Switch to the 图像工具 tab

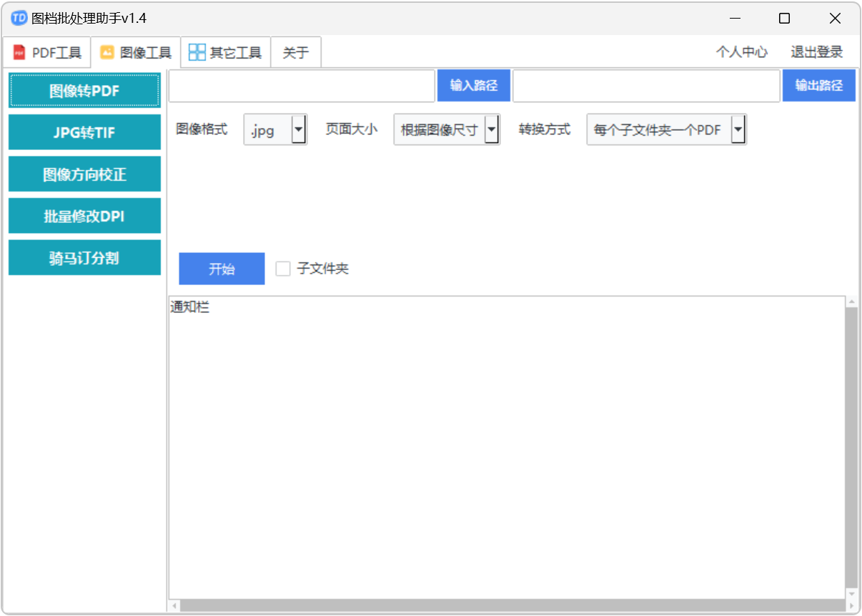tap(136, 52)
